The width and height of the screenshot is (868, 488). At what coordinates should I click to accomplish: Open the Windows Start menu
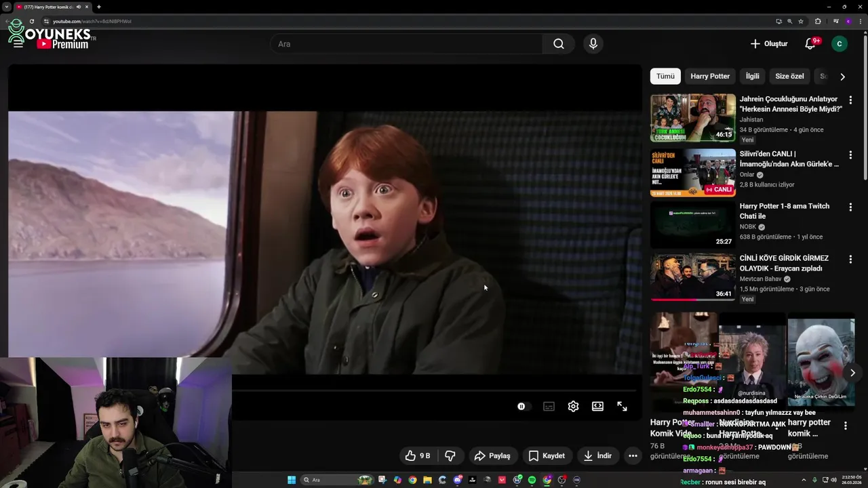click(x=292, y=480)
